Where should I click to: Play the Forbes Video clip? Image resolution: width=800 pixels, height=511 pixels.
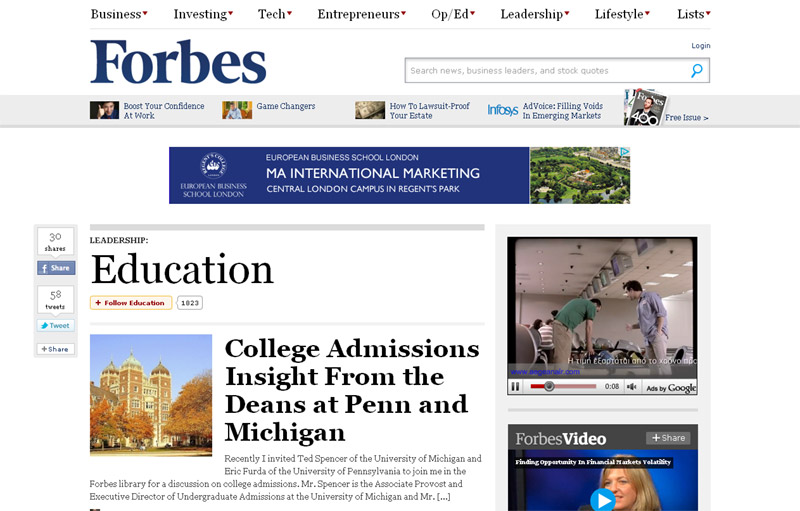click(603, 499)
